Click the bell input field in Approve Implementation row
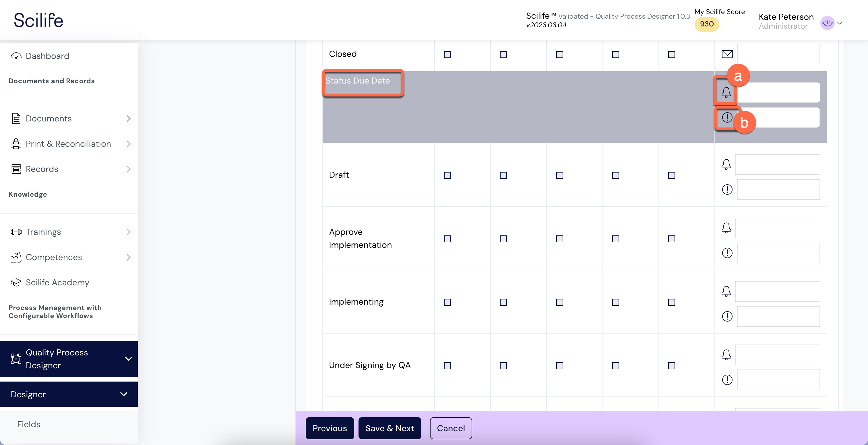Screen dimensions: 868x445 (778, 228)
